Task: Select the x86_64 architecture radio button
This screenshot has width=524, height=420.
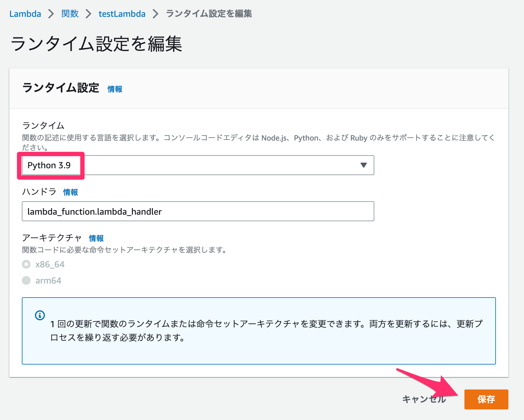Action: point(27,265)
